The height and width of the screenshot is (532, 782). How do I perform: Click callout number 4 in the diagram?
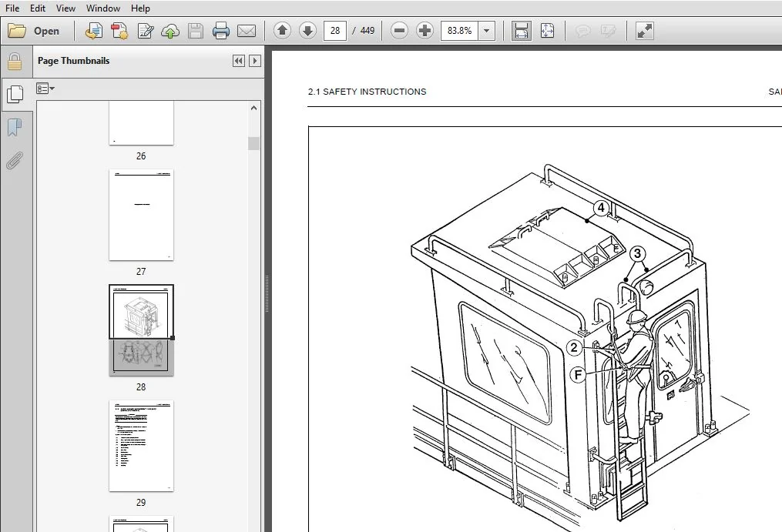pyautogui.click(x=601, y=208)
